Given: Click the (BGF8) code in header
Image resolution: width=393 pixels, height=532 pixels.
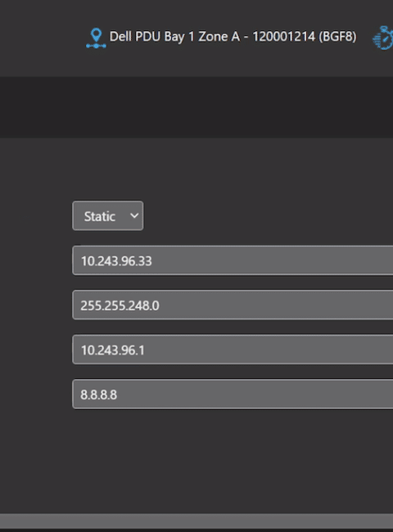Looking at the screenshot, I should point(337,37).
